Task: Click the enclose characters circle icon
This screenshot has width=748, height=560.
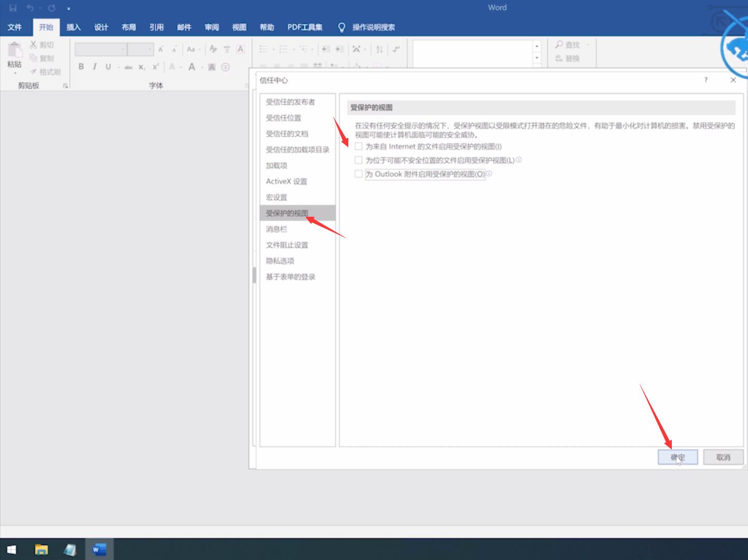Action: coord(225,67)
